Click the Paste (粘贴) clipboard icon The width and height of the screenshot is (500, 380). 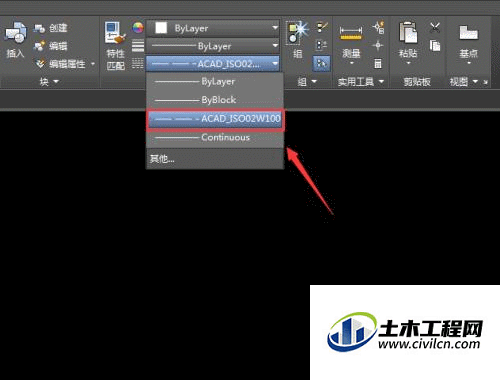coord(408,33)
